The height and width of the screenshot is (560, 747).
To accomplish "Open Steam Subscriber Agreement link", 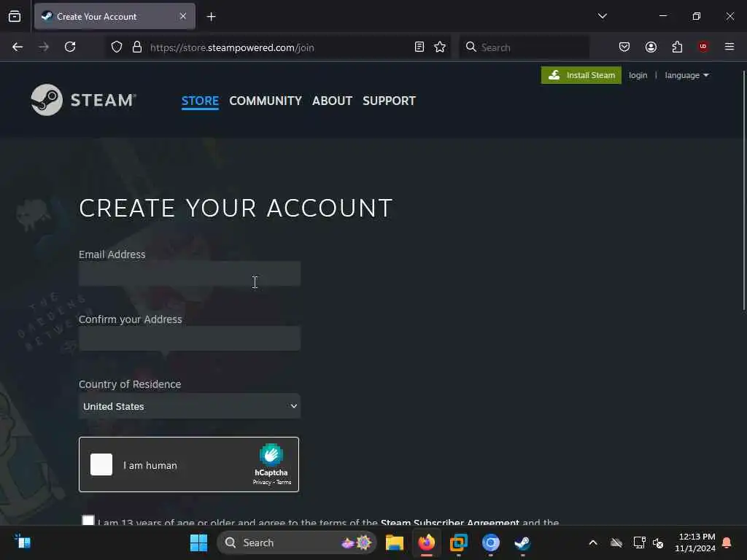I will tap(449, 522).
